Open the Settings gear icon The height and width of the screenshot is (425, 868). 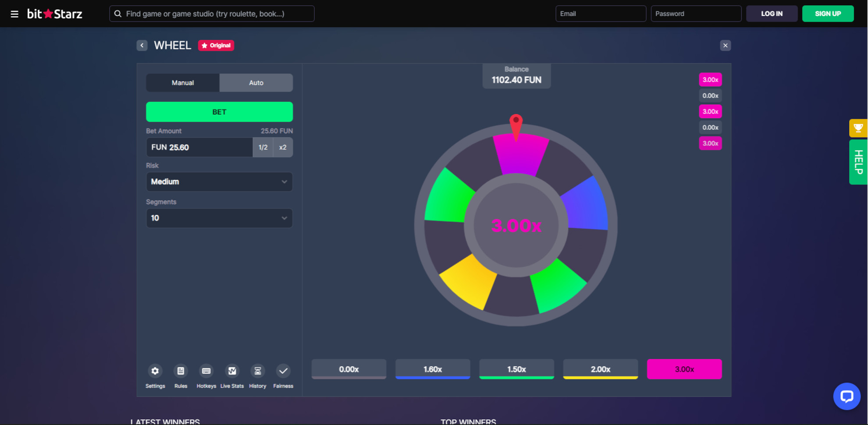click(x=155, y=371)
